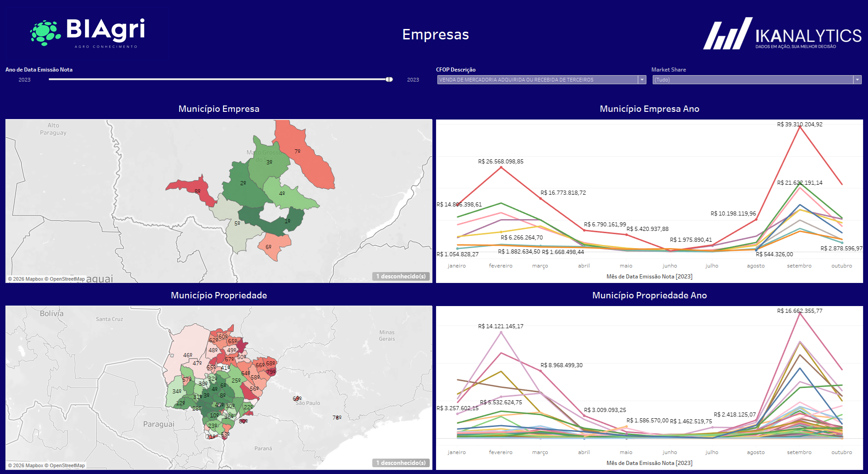Click the Município Propriedade title
This screenshot has width=868, height=474.
(219, 295)
